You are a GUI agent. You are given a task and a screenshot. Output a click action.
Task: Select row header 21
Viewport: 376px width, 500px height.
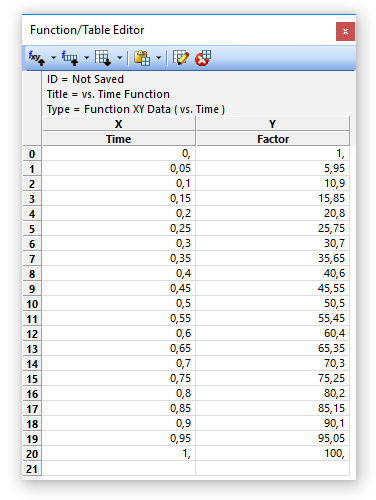32,469
